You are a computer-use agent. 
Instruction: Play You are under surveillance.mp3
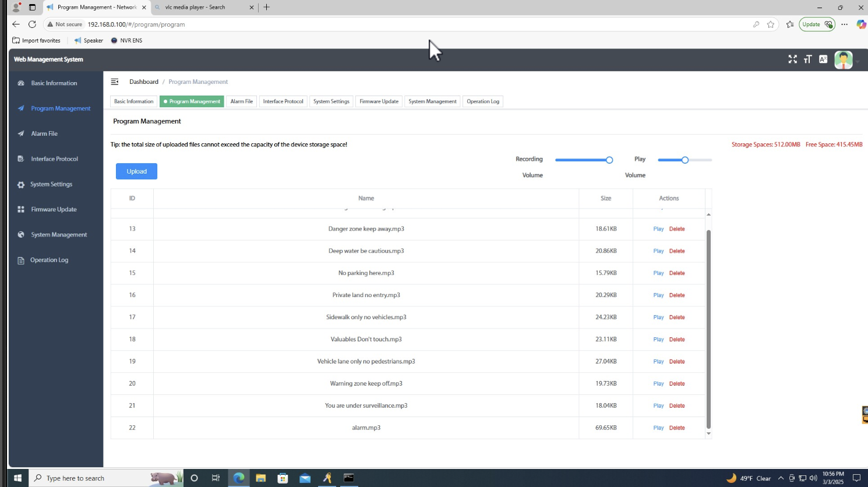pyautogui.click(x=658, y=406)
